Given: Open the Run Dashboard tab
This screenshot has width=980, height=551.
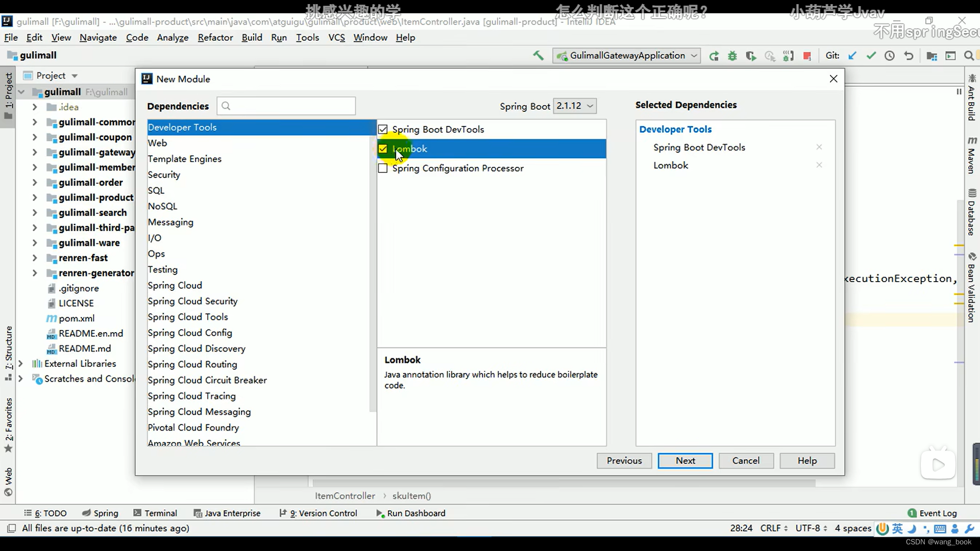Looking at the screenshot, I should [411, 513].
